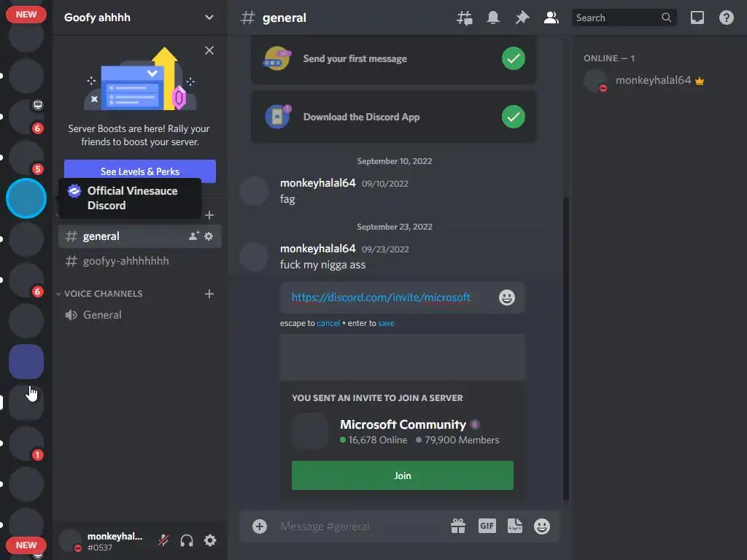Open server icon with badge 5
Image resolution: width=747 pixels, height=560 pixels.
[x=26, y=157]
